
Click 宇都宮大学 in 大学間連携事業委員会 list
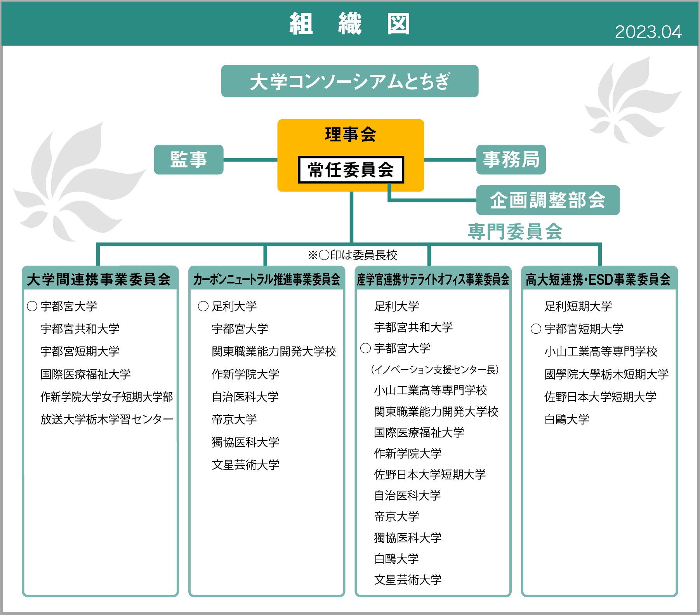click(x=69, y=307)
